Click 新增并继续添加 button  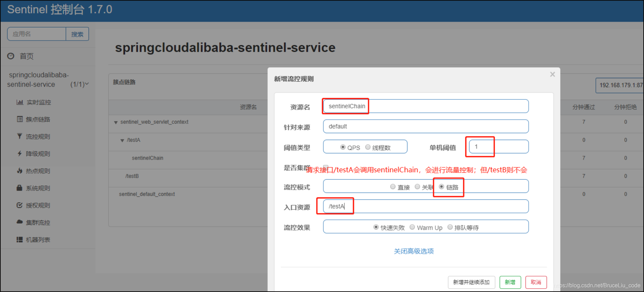(471, 282)
